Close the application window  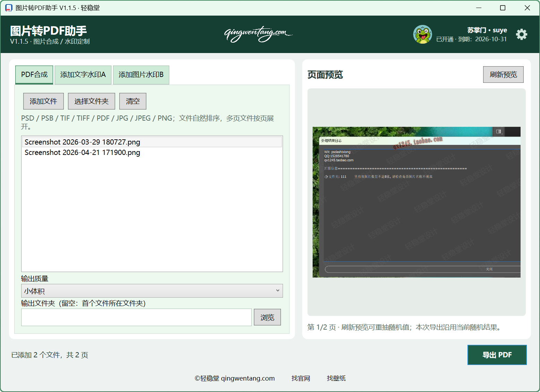tap(527, 8)
